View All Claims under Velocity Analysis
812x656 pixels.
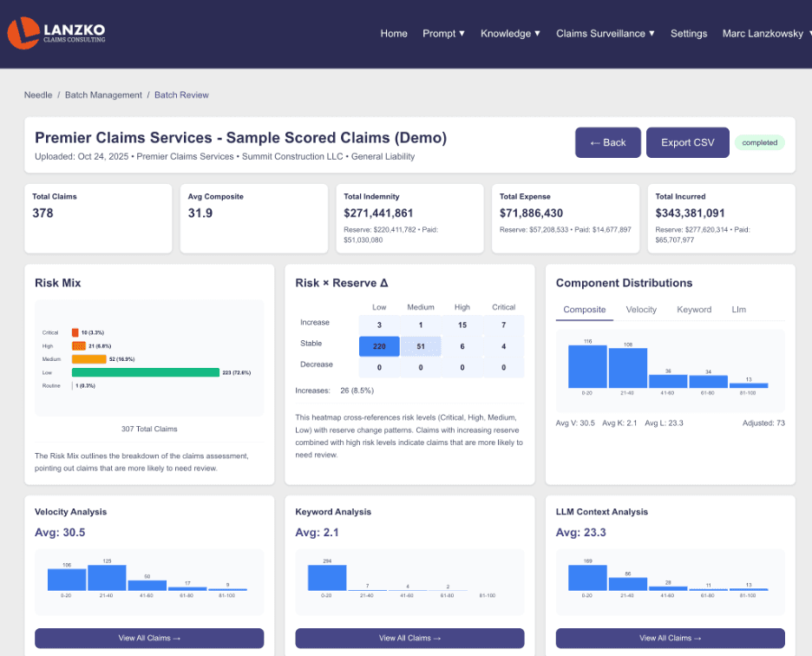pos(148,638)
